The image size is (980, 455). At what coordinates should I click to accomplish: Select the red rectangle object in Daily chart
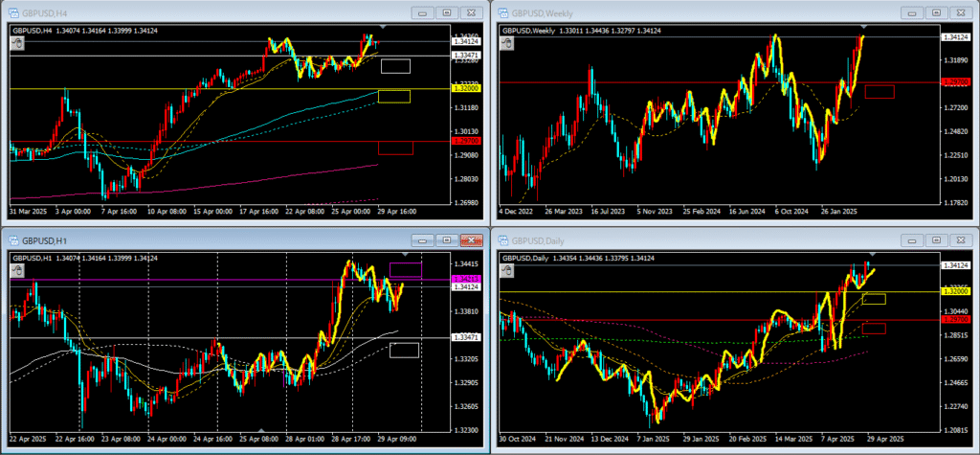(874, 329)
